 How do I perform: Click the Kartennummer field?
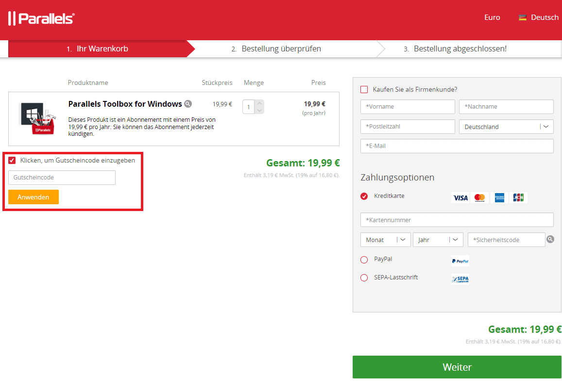(x=457, y=220)
